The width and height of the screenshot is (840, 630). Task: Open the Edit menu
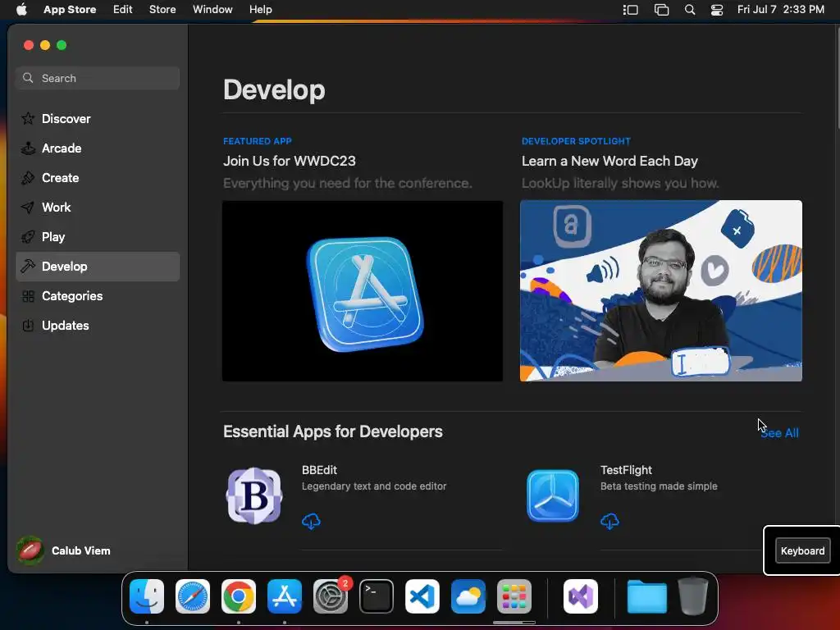123,10
